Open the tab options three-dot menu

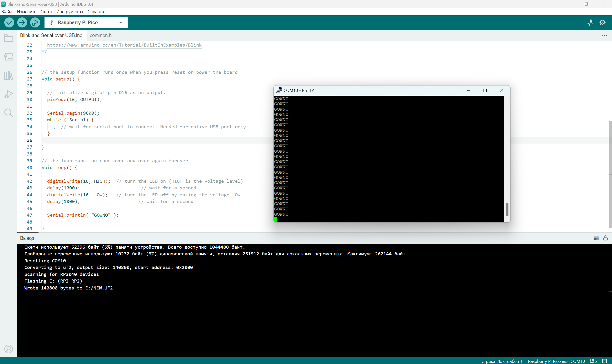click(x=604, y=36)
